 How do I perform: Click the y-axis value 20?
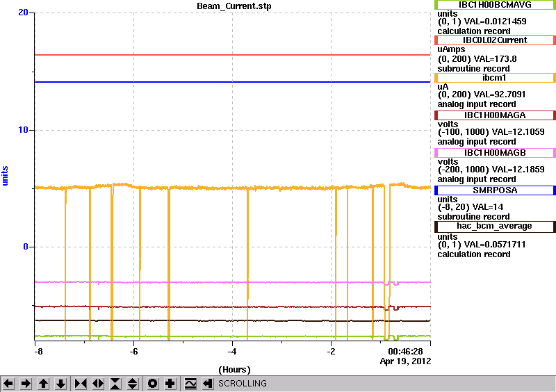(23, 13)
